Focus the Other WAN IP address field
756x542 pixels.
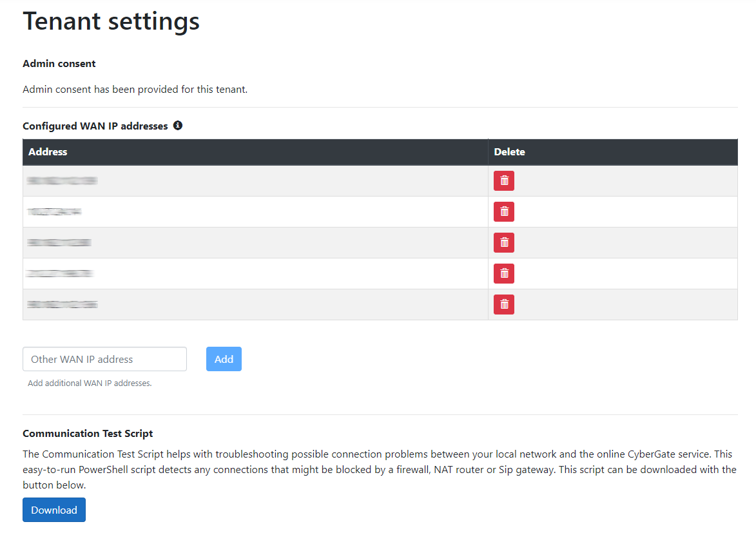(104, 359)
